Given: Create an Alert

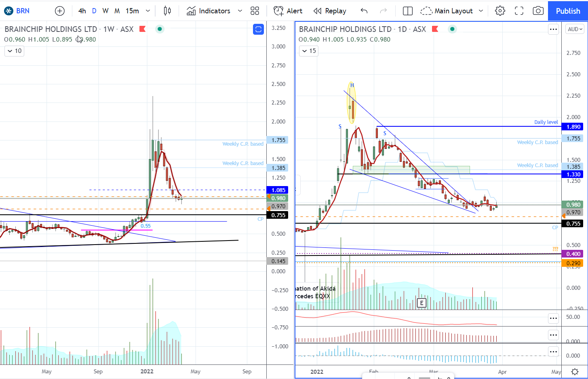Looking at the screenshot, I should point(288,11).
